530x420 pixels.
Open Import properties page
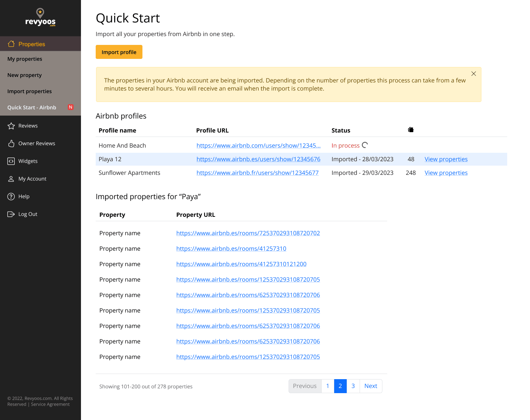(29, 91)
